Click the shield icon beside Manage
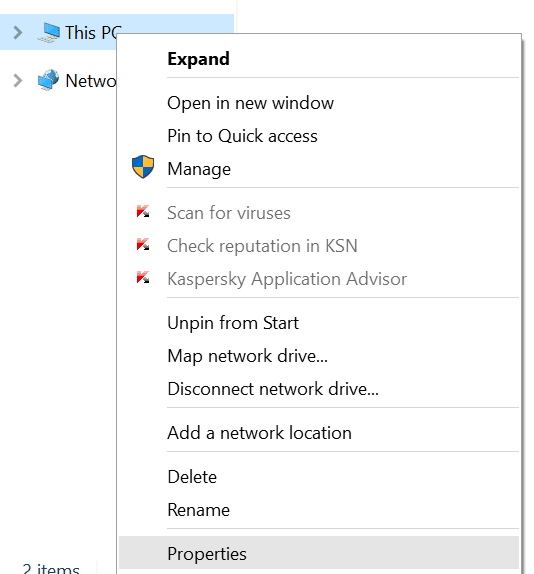The width and height of the screenshot is (534, 574). click(x=143, y=167)
